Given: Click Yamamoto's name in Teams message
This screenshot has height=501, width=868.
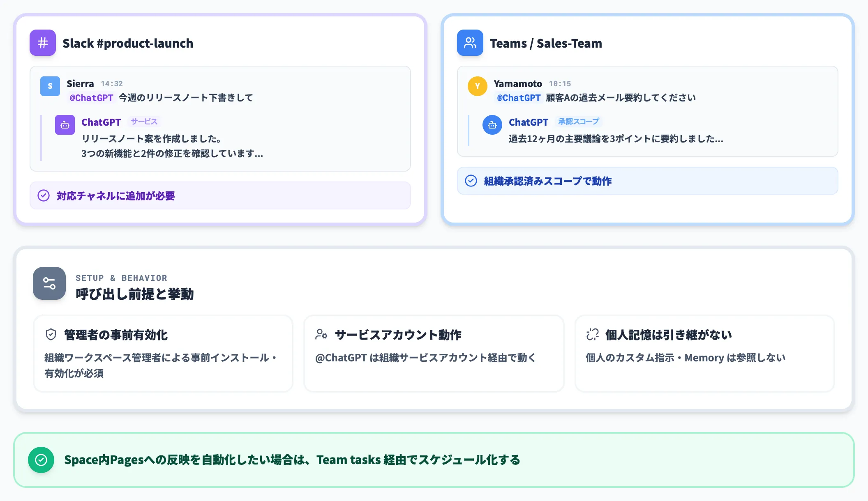Looking at the screenshot, I should pyautogui.click(x=518, y=84).
